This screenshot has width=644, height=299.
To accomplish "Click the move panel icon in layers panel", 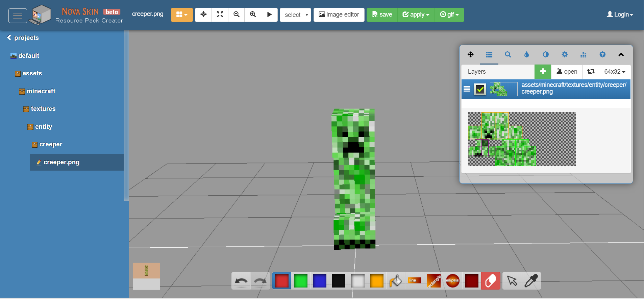I will coord(470,54).
